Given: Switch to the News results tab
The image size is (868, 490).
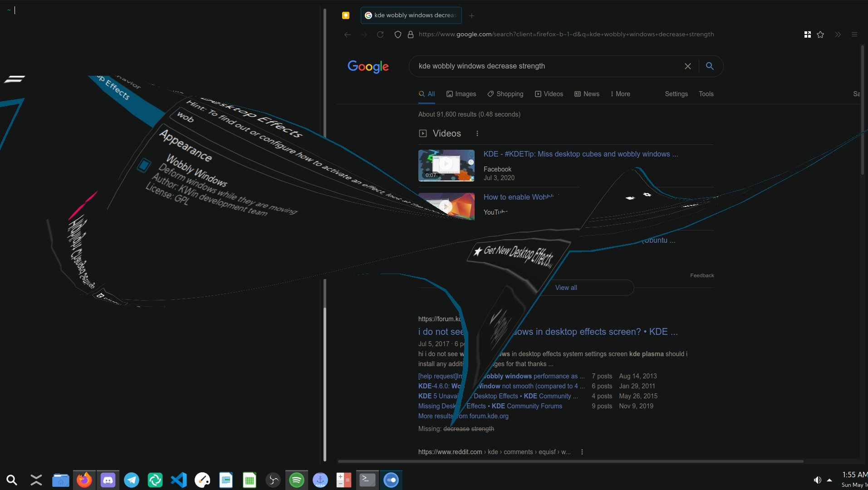Looking at the screenshot, I should click(587, 94).
